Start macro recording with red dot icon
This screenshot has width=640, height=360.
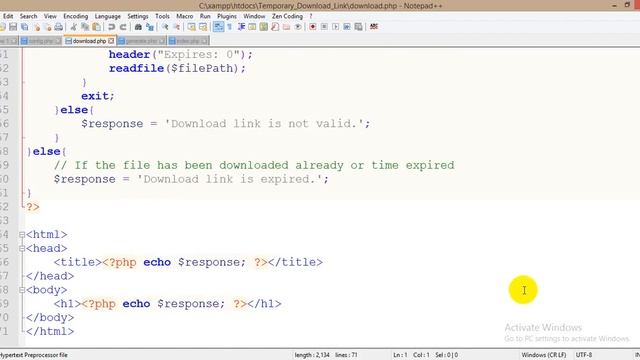313,27
